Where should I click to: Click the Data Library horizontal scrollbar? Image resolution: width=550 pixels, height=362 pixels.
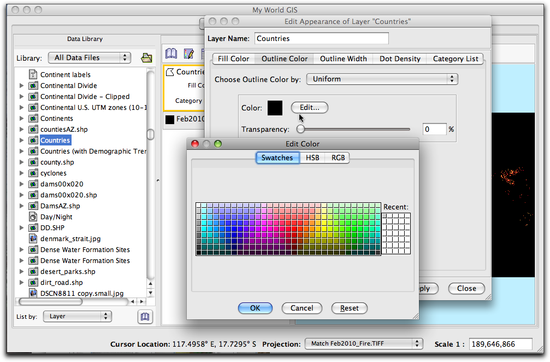(73, 301)
